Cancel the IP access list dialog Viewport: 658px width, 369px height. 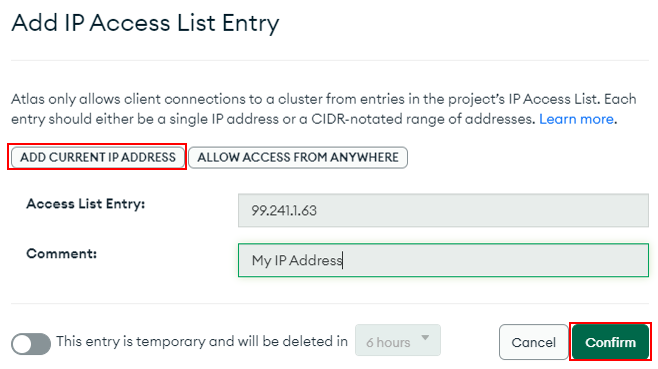pyautogui.click(x=533, y=342)
